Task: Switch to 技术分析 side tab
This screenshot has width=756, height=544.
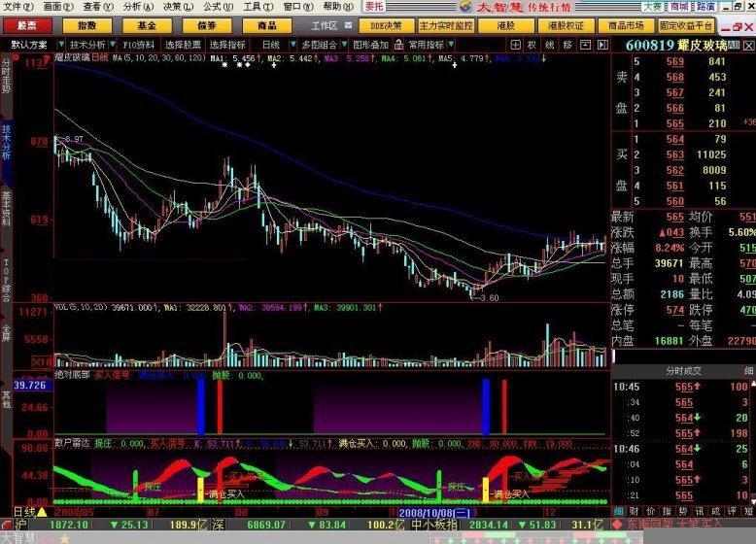Action: click(x=7, y=142)
